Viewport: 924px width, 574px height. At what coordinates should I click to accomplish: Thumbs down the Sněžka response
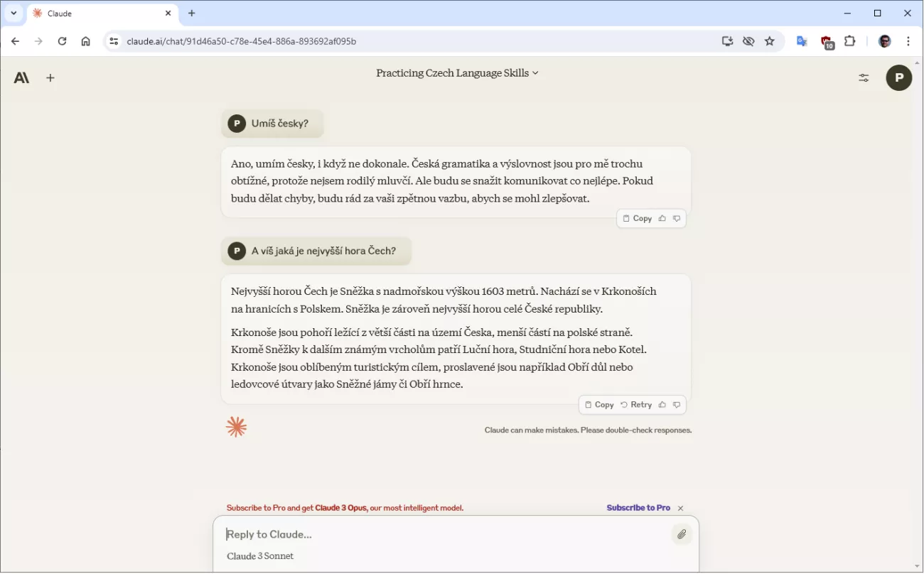click(x=677, y=405)
